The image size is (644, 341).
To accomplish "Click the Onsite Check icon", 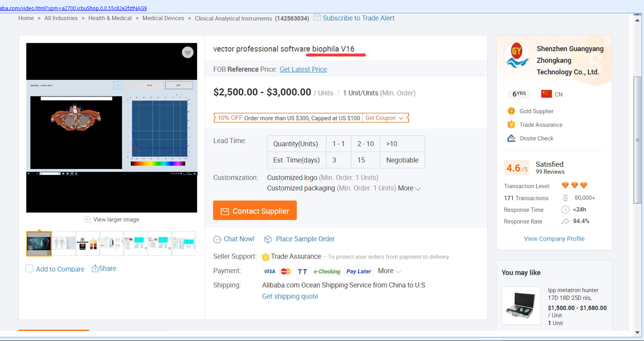I will (511, 138).
